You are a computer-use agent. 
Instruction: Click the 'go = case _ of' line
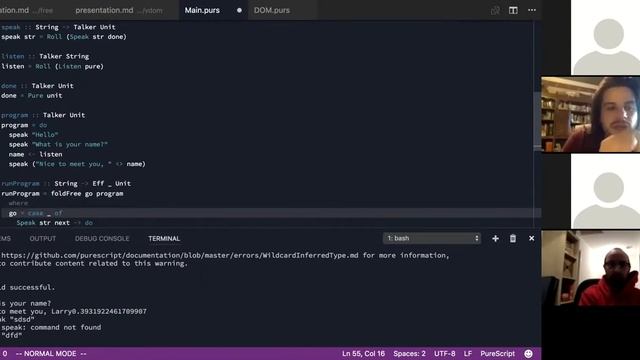click(x=36, y=213)
